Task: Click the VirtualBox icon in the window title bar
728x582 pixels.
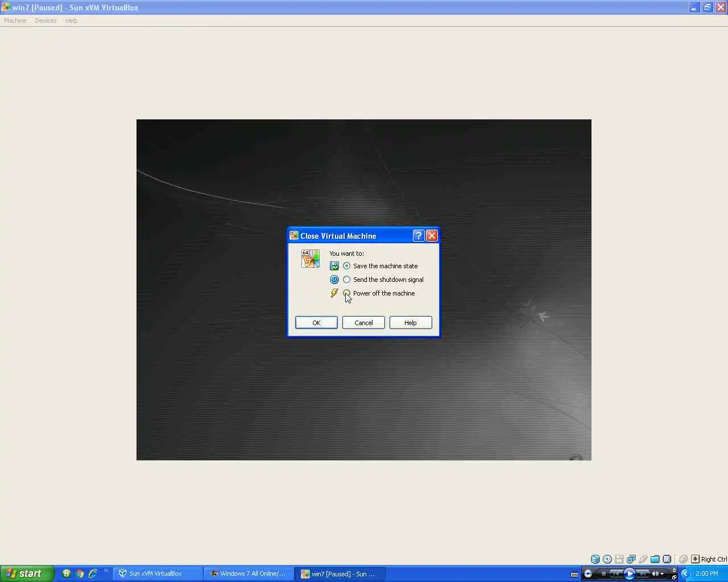Action: click(x=6, y=7)
